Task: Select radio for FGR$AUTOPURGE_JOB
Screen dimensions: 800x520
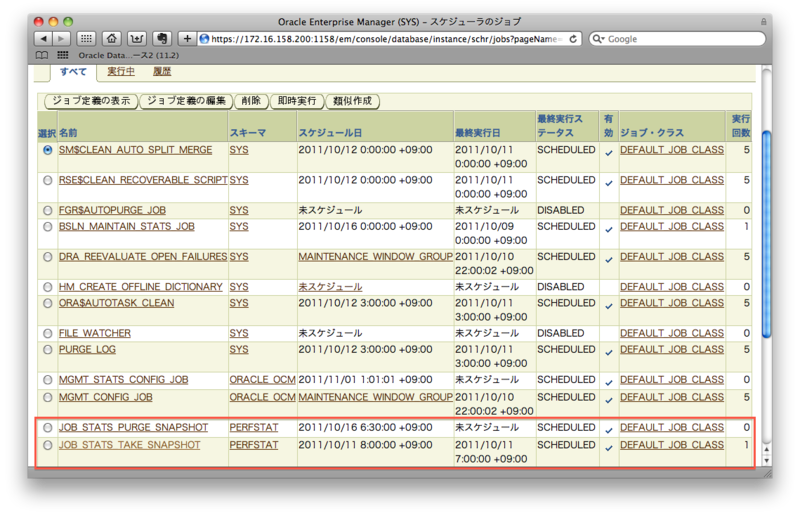Action: click(47, 210)
